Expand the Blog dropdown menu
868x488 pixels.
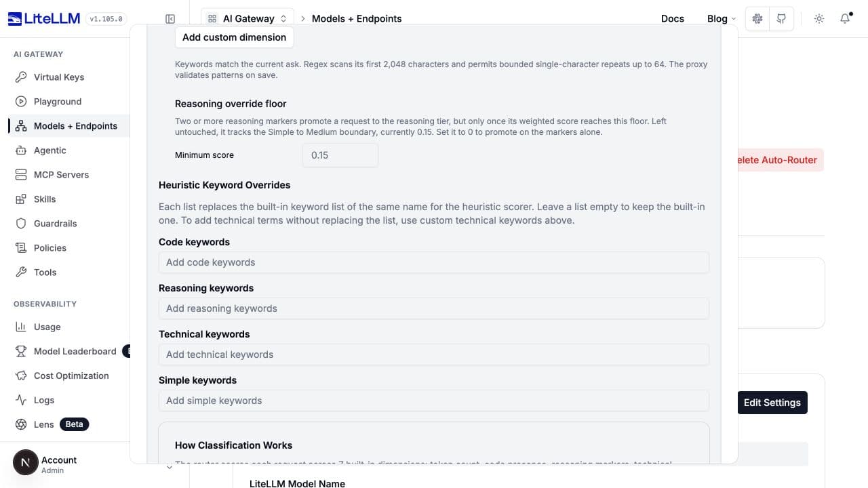(722, 19)
